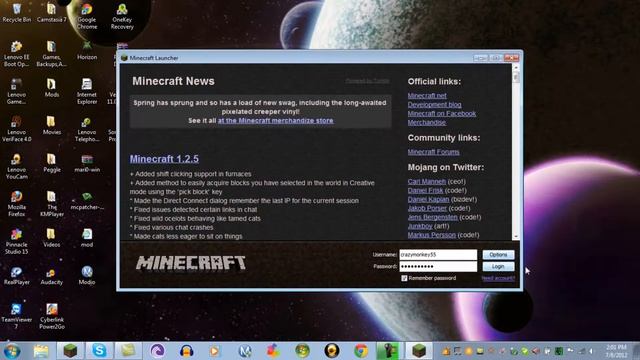Open the Minecraft merchandize store link

coord(276,120)
